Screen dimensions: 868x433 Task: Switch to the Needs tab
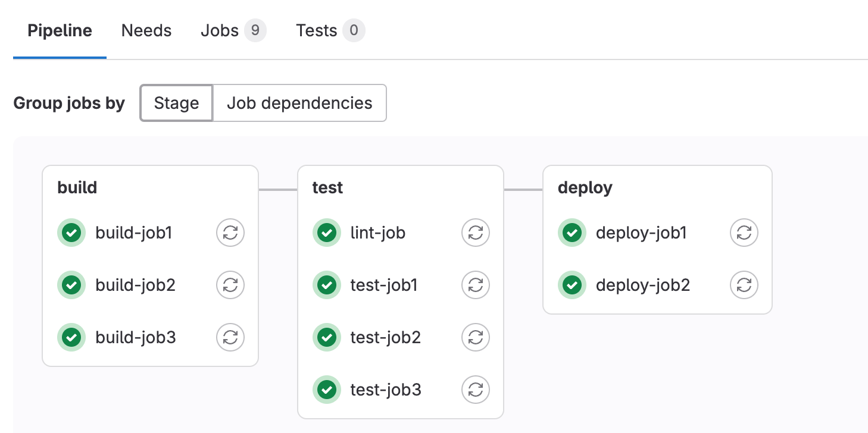coord(146,30)
